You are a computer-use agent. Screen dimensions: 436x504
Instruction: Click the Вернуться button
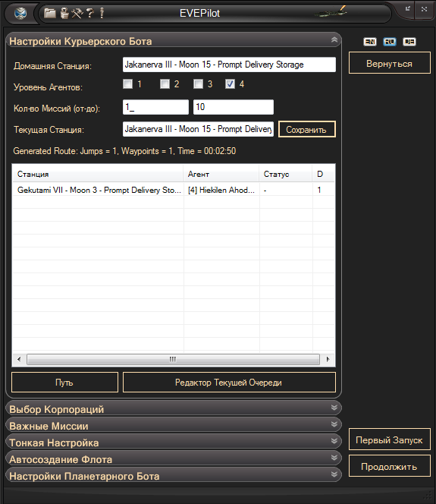coord(390,63)
